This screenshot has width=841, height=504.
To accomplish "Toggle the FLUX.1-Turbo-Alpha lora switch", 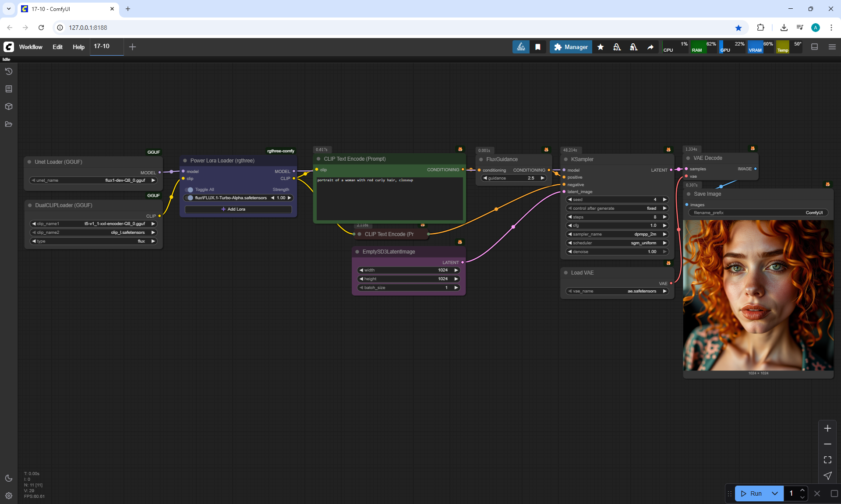I will coord(190,198).
